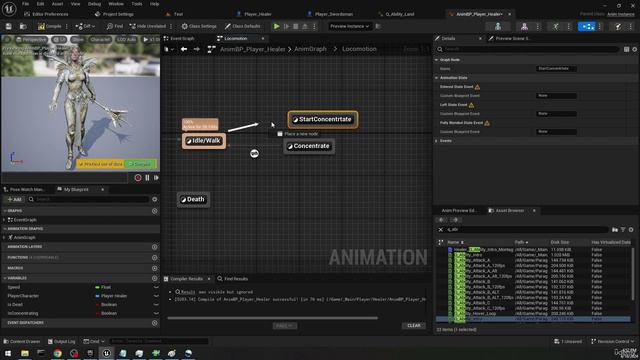Pause the preview animation
Viewport: 640px width, 360px height.
tap(147, 178)
